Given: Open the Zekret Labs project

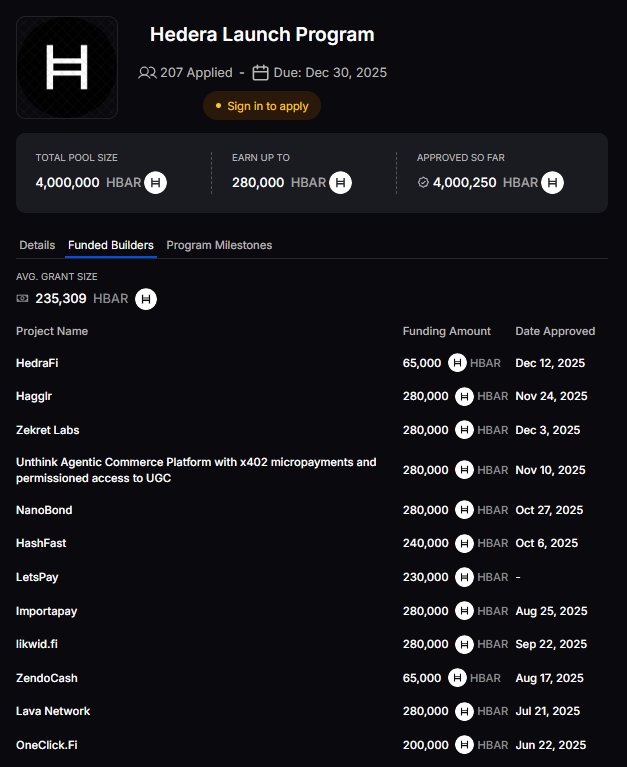Looking at the screenshot, I should pos(47,430).
